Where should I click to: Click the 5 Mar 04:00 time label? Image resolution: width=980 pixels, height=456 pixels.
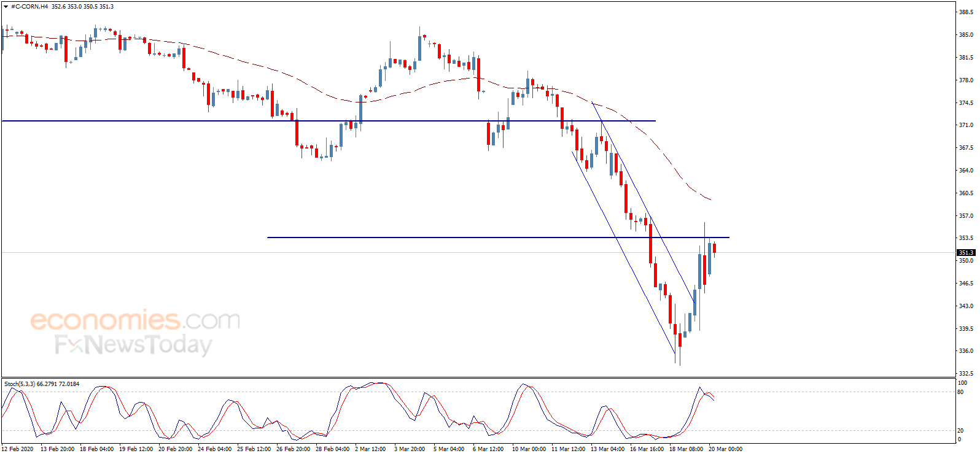449,449
